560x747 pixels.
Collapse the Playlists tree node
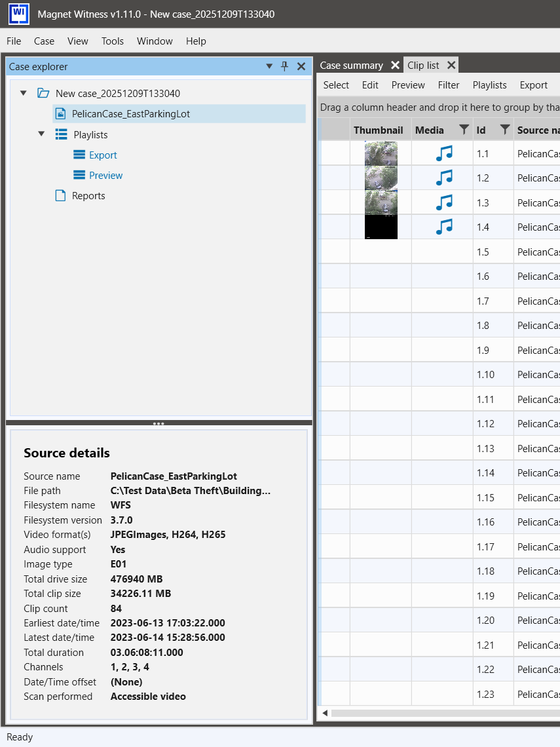tap(41, 134)
